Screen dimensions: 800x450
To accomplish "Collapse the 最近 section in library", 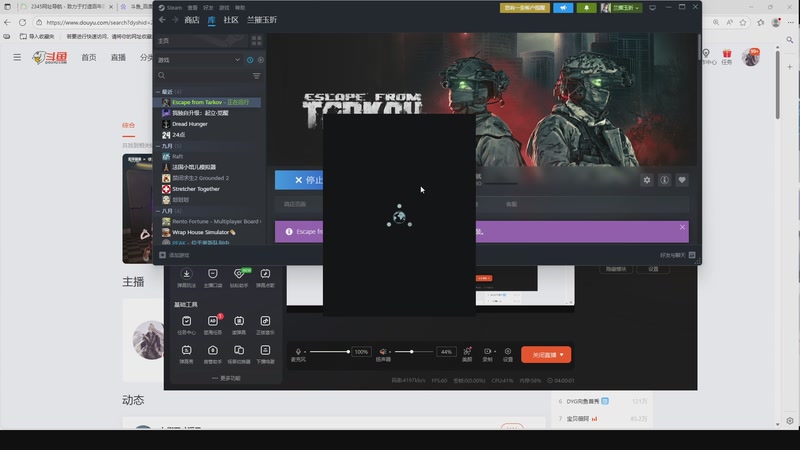I will tap(158, 92).
